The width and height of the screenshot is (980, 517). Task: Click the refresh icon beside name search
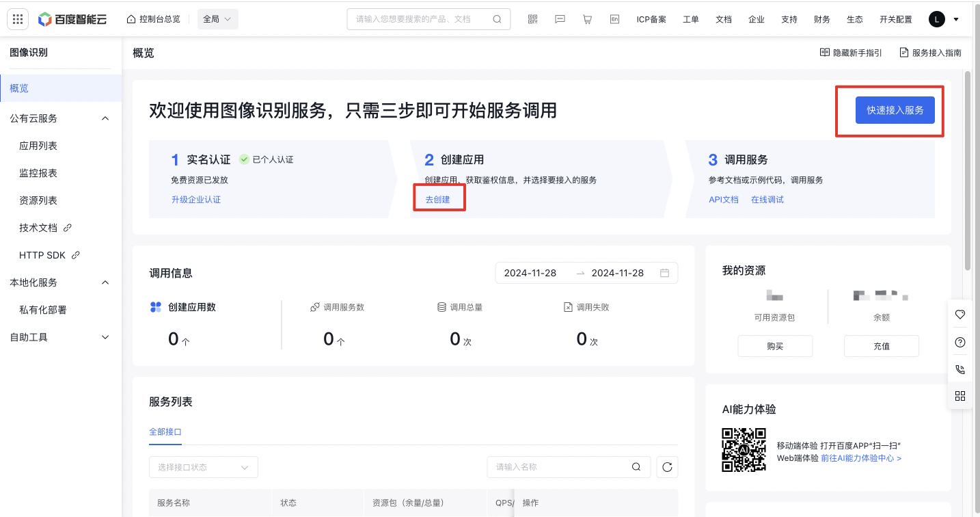click(668, 467)
